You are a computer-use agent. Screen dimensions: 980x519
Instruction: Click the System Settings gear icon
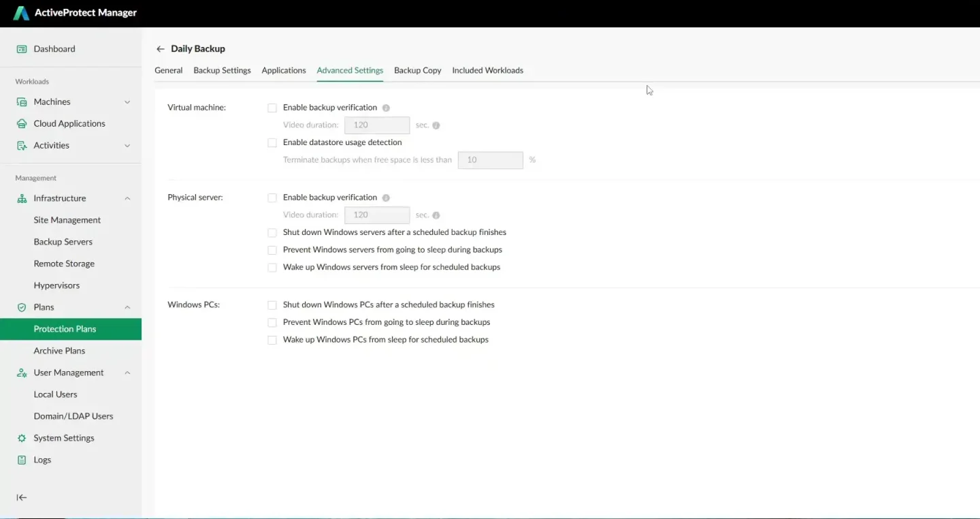[22, 439]
